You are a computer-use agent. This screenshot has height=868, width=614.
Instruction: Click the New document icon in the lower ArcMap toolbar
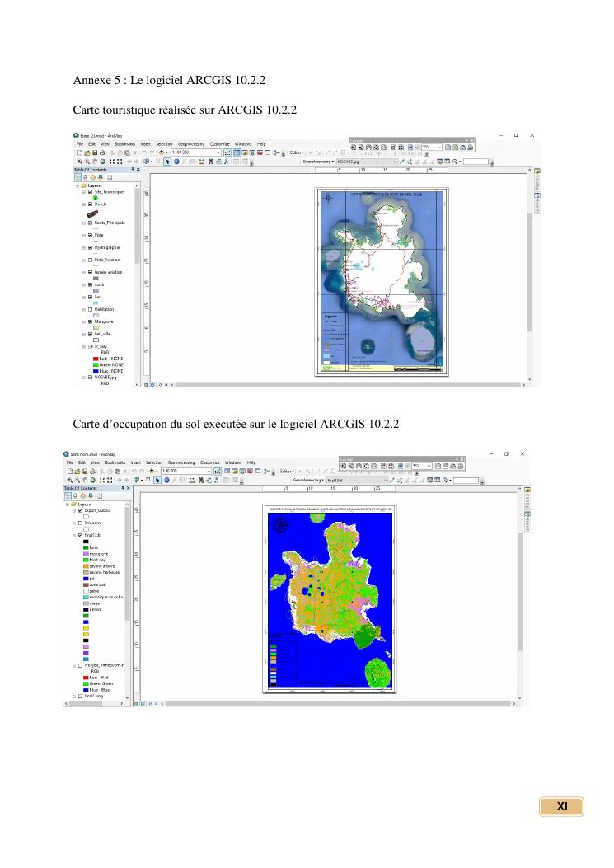coord(69,472)
